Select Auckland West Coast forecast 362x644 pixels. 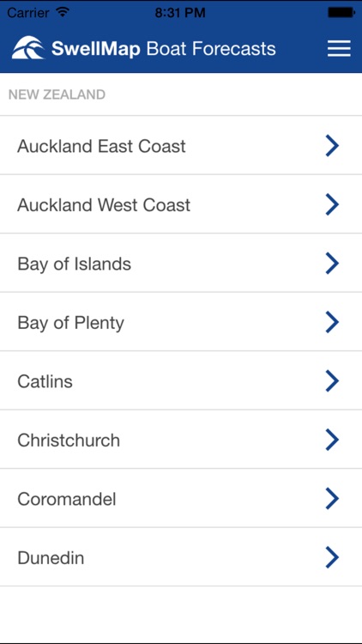tap(181, 204)
